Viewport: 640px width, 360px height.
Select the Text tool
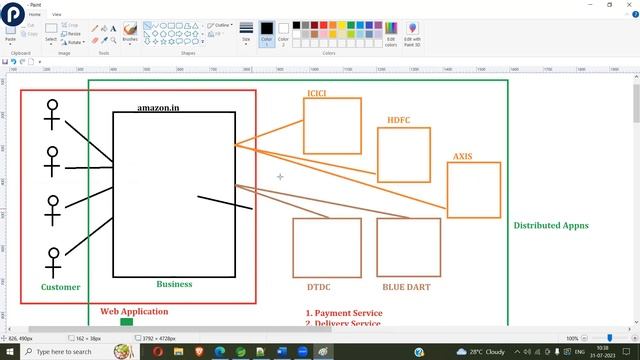coord(113,28)
